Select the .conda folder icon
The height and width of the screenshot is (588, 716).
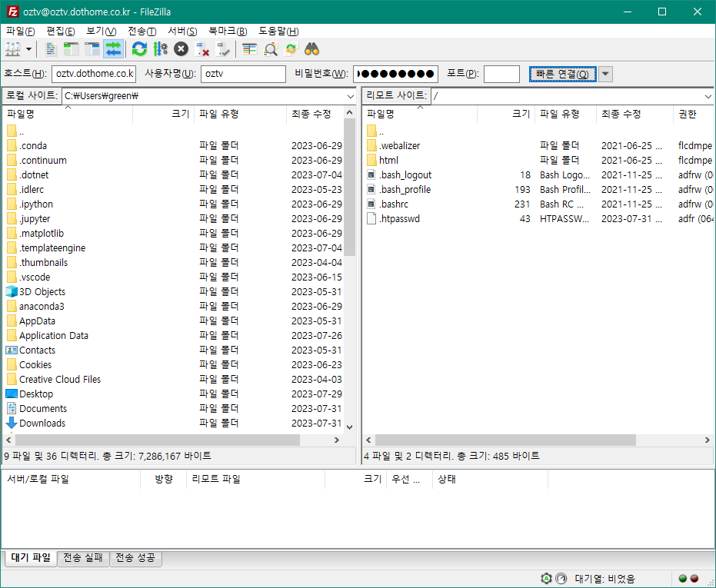click(12, 145)
